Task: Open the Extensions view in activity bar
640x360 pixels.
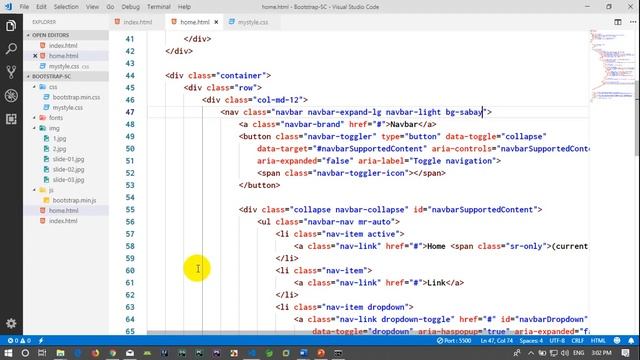Action: click(11, 119)
